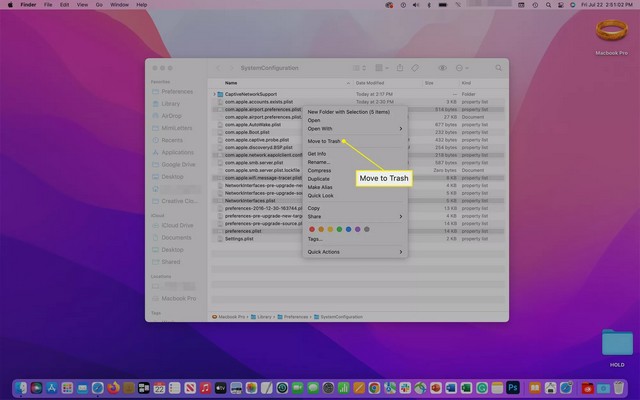Expand the Open With submenu
Screen dimensions: 640x400
pyautogui.click(x=401, y=128)
